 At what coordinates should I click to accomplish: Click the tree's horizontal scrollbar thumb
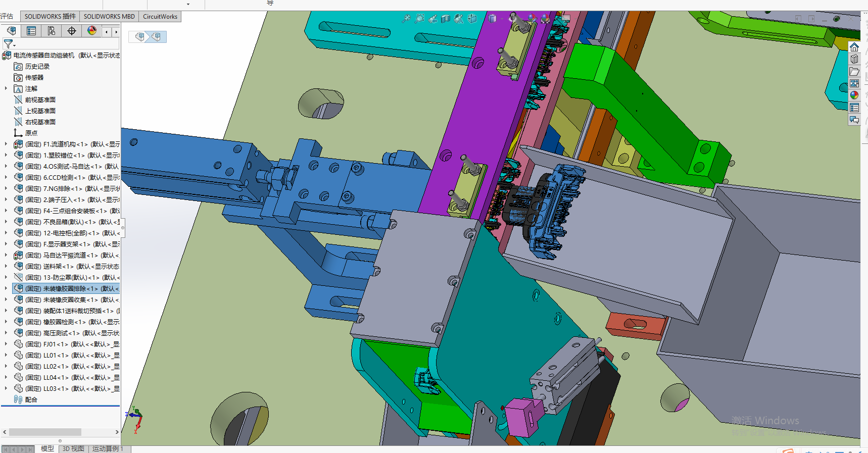point(45,432)
